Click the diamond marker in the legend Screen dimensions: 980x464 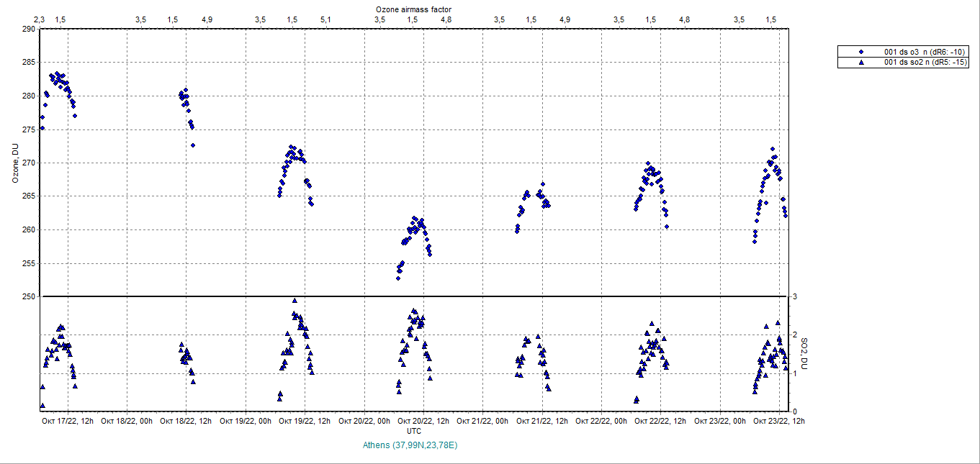tap(860, 52)
